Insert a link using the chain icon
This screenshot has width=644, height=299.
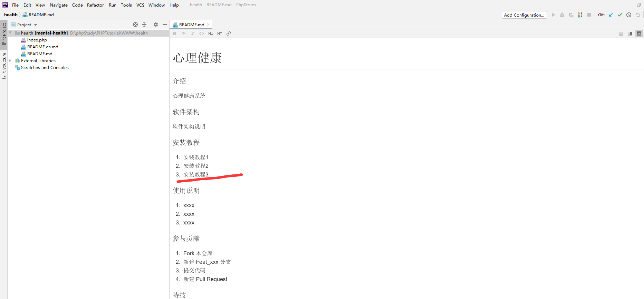pyautogui.click(x=229, y=33)
